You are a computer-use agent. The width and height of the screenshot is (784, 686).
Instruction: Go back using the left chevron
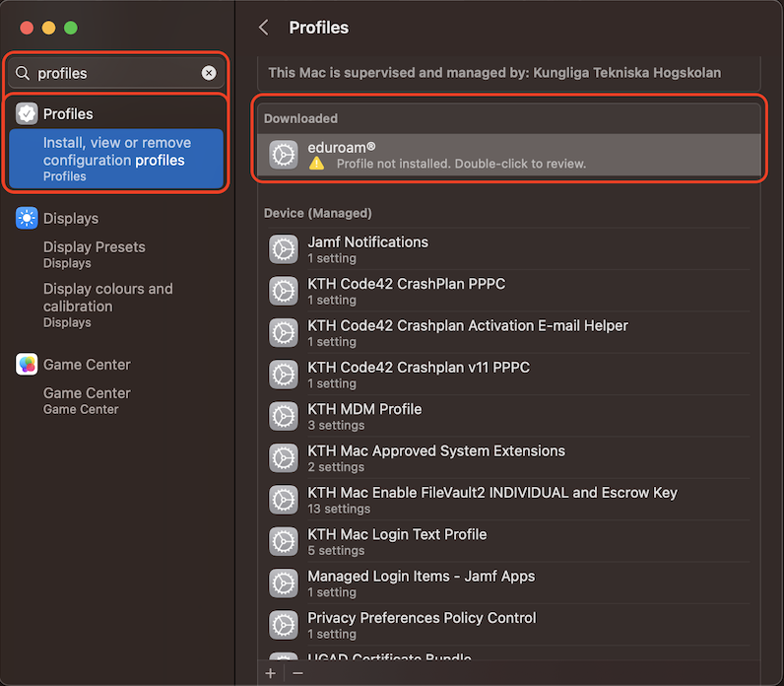point(263,28)
